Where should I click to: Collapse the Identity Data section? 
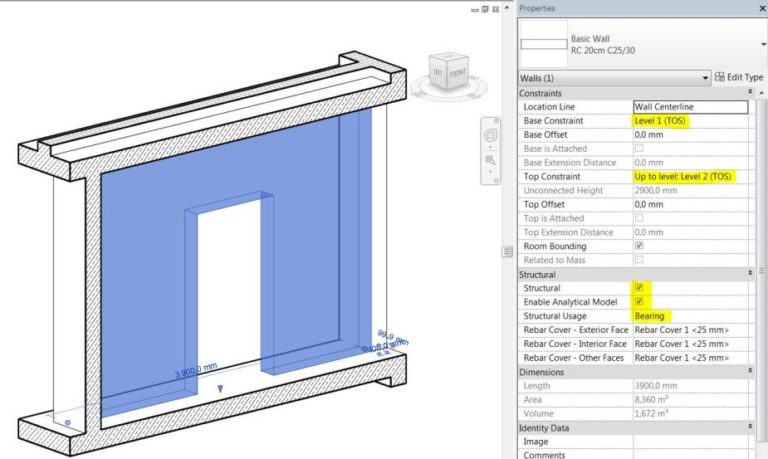click(x=749, y=427)
